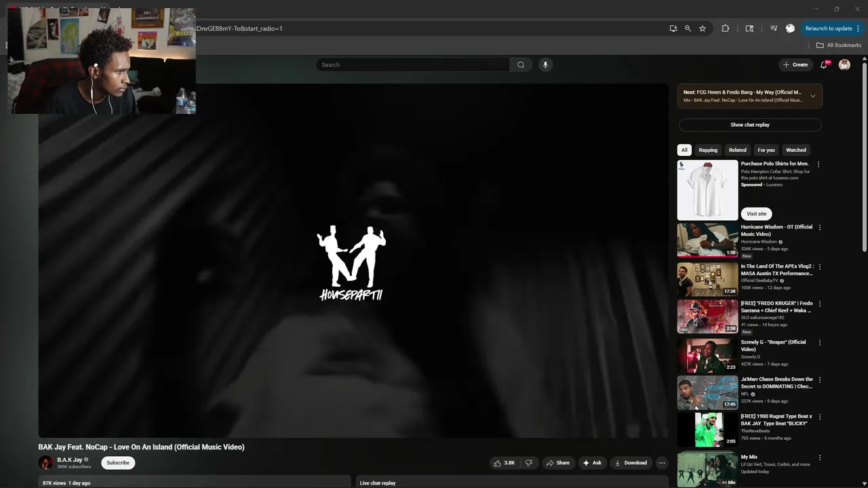
Task: Select the Rapping filter chip
Action: (708, 150)
